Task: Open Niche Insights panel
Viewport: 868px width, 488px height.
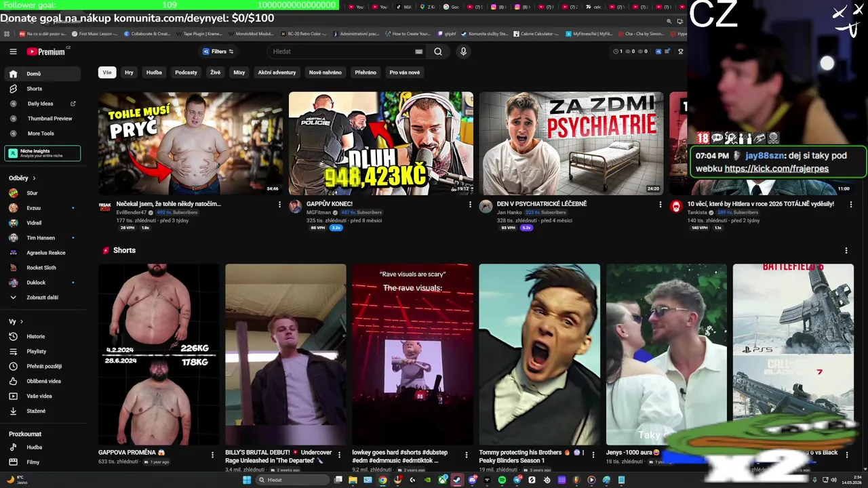Action: point(42,153)
